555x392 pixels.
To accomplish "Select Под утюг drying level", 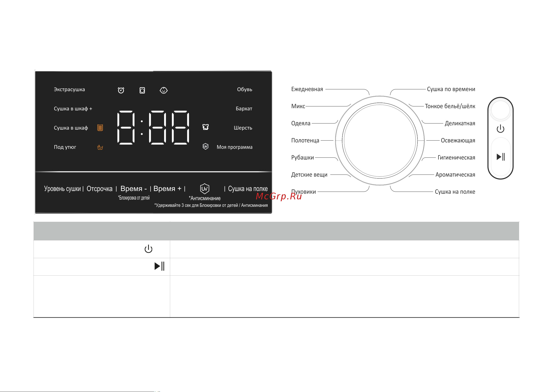I will [65, 147].
